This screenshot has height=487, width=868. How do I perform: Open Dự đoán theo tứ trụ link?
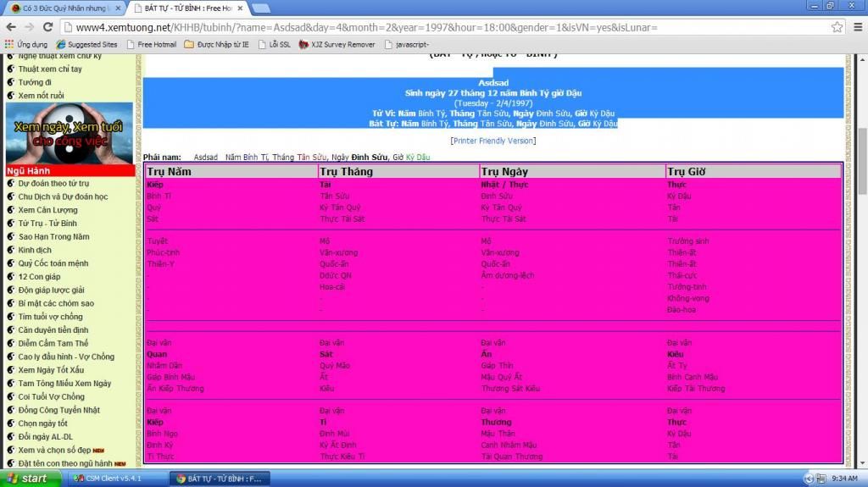[53, 183]
